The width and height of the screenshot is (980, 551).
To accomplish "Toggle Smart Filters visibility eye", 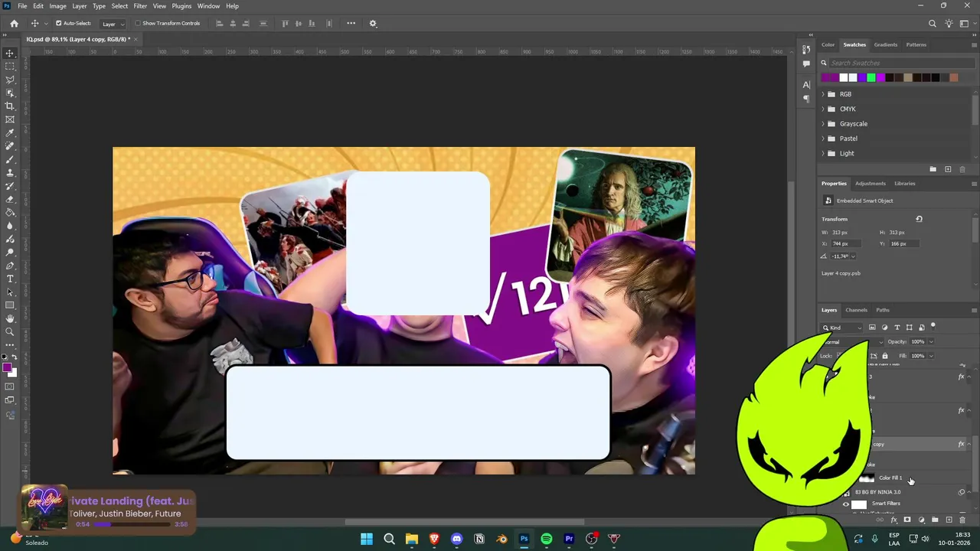I will click(846, 504).
